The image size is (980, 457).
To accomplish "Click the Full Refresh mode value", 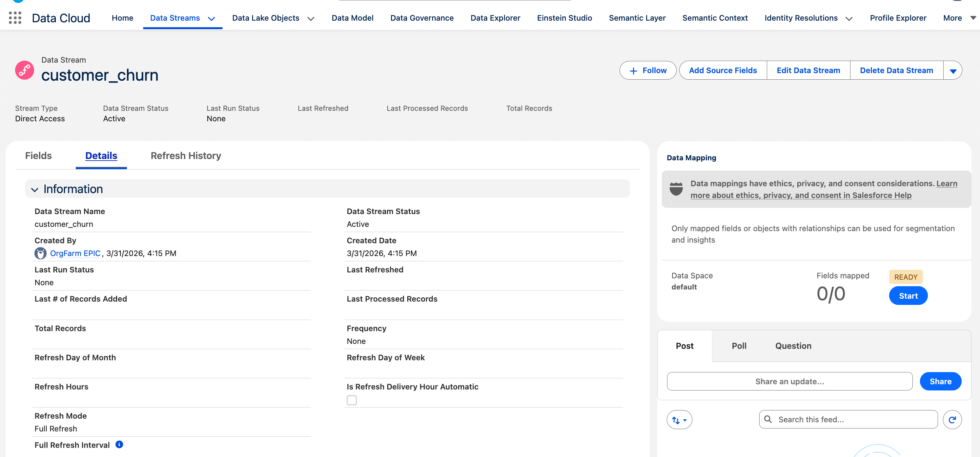I will point(56,428).
